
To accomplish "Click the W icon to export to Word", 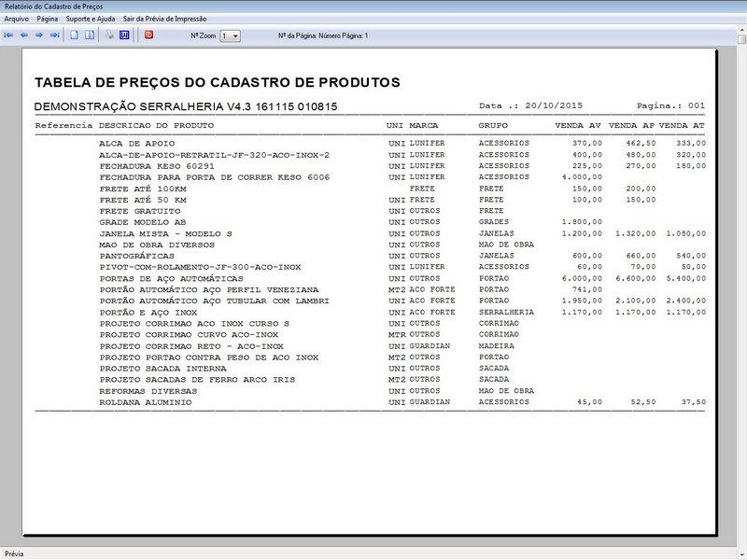I will click(126, 35).
